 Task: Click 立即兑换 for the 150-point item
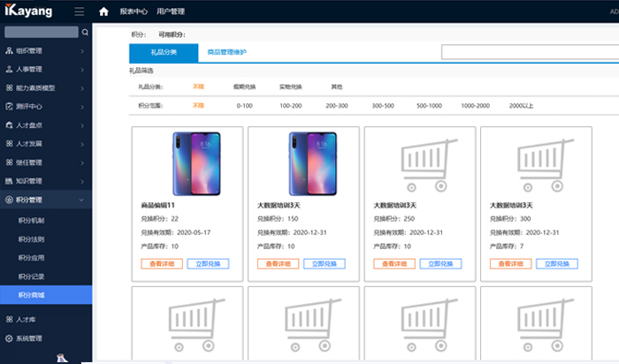tap(325, 263)
